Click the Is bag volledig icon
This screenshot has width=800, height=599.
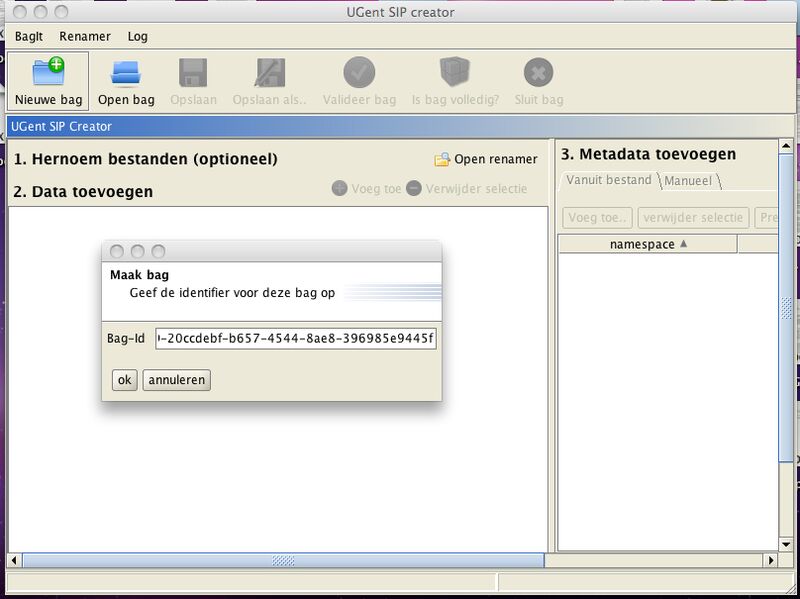(455, 73)
